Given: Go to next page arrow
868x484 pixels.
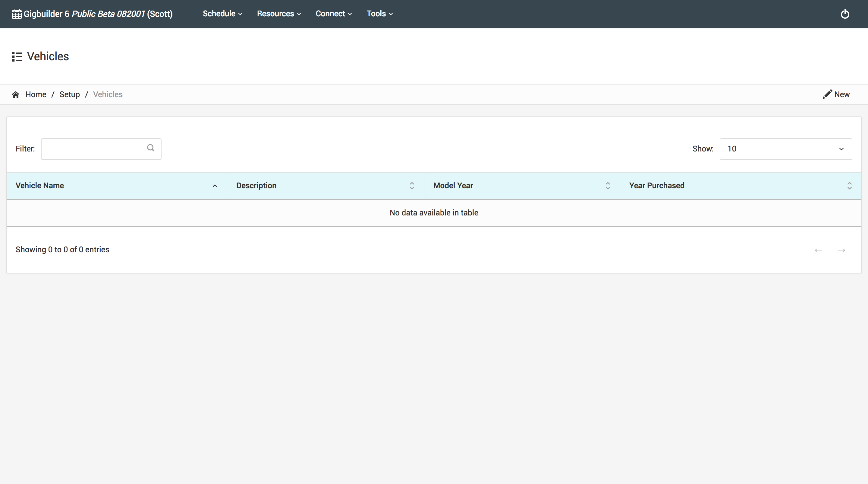Looking at the screenshot, I should click(841, 250).
